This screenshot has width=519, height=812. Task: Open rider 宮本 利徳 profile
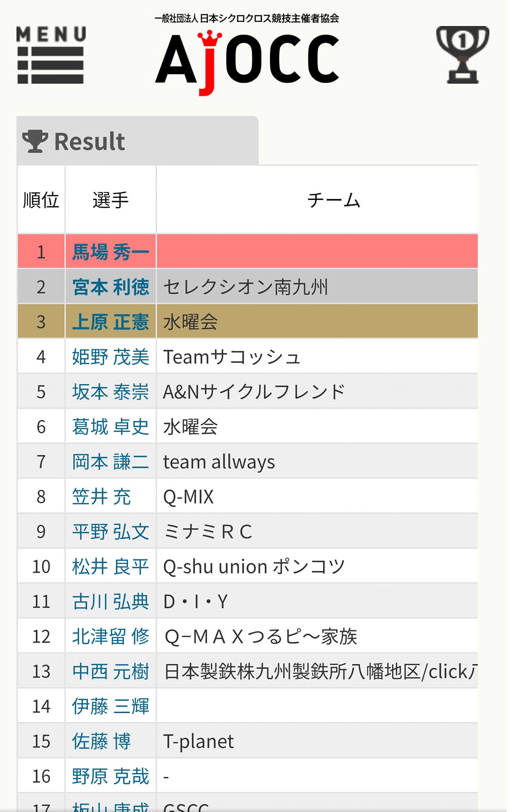coord(110,287)
